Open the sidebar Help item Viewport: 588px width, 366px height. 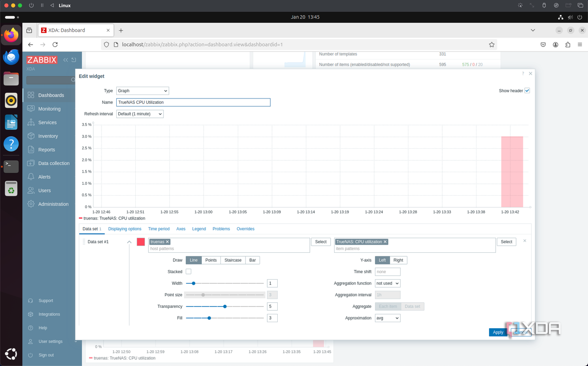tap(43, 328)
